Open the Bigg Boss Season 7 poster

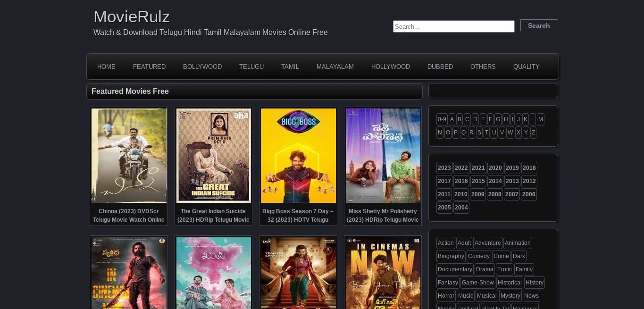click(x=298, y=155)
